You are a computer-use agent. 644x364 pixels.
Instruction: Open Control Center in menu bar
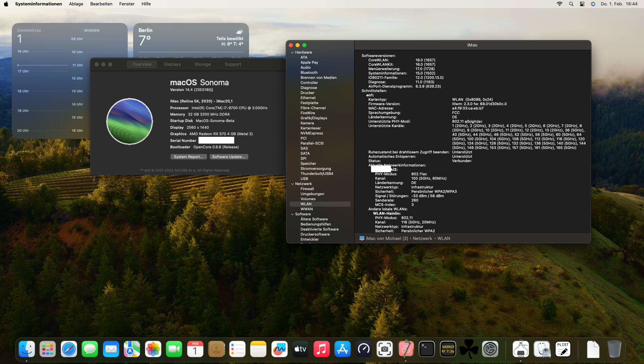tap(582, 4)
